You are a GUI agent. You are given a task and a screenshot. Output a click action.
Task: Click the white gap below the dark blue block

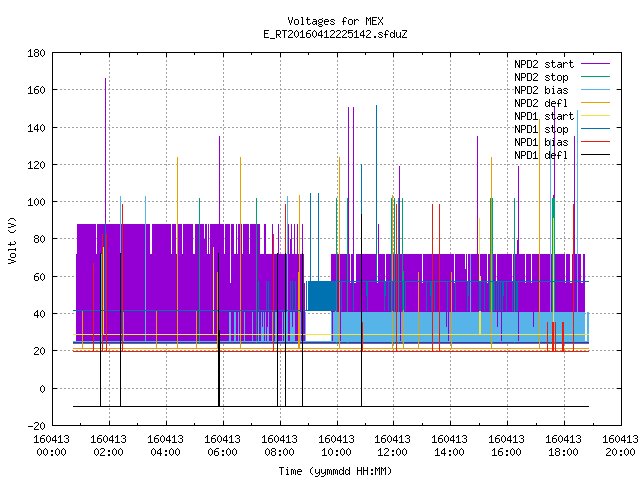318,327
